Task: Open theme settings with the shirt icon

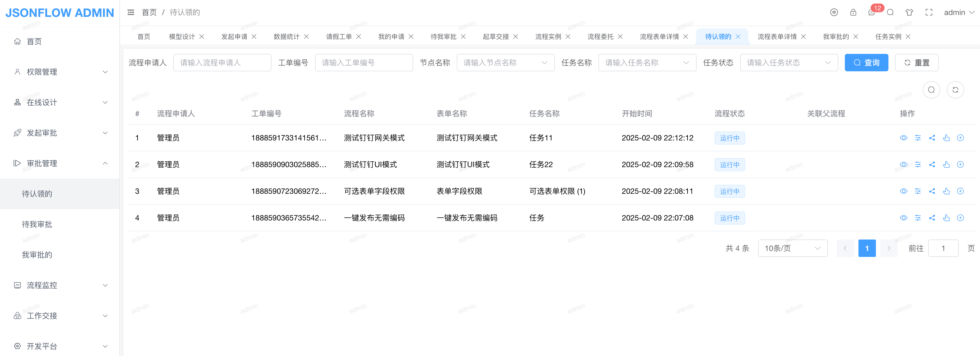Action: coord(909,13)
